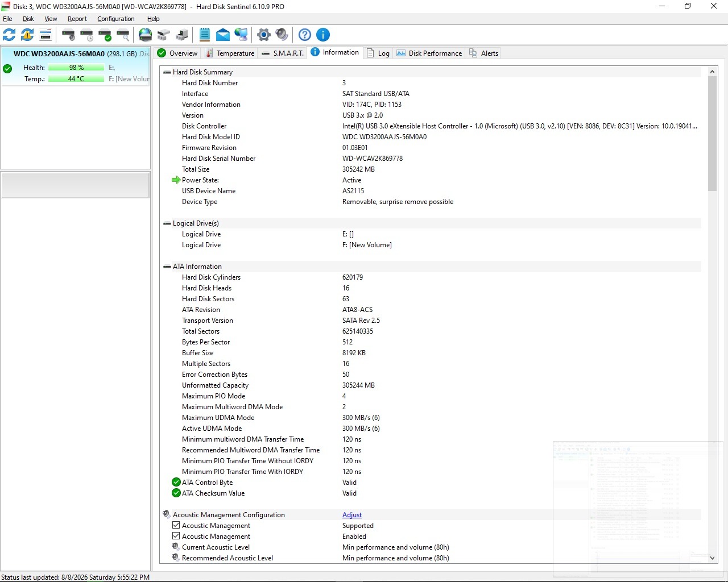Switch to the S.M.A.R.T. tab
The width and height of the screenshot is (728, 582).
pyautogui.click(x=283, y=53)
